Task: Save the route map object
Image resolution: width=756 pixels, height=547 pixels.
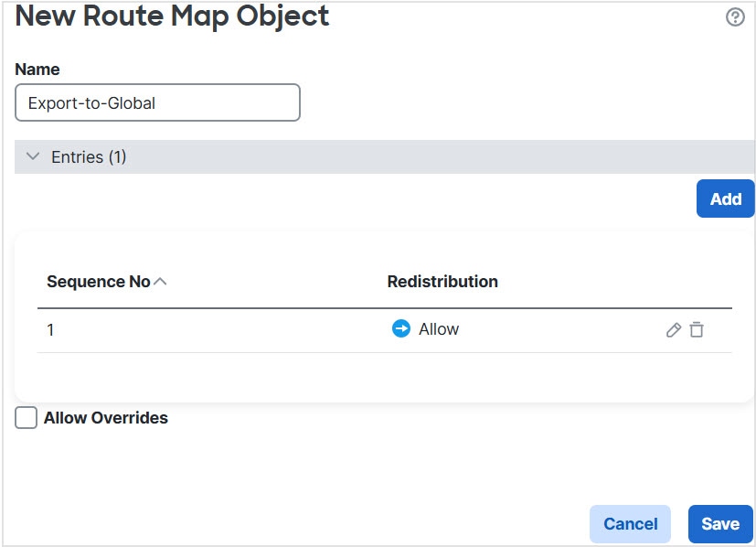Action: (x=719, y=524)
